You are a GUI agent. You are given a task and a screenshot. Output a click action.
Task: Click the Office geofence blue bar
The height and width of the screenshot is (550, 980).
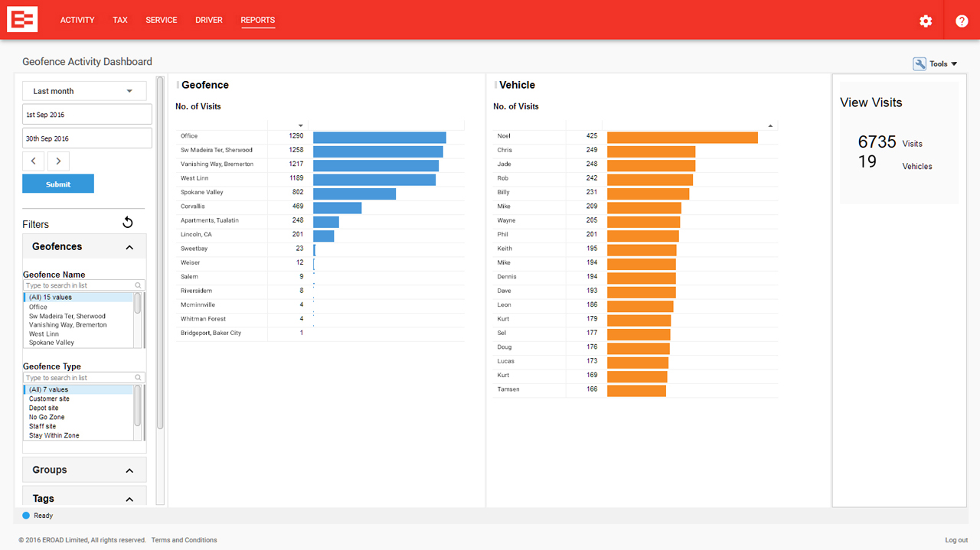(x=379, y=137)
